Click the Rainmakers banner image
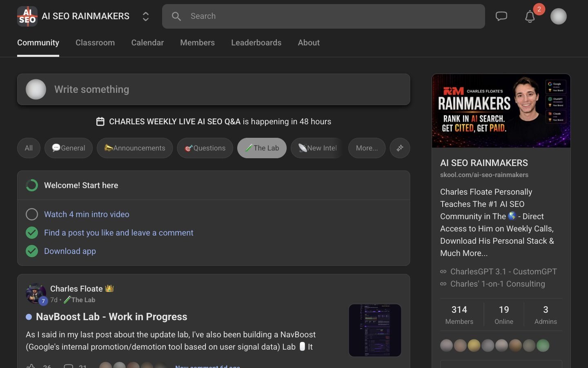 501,111
